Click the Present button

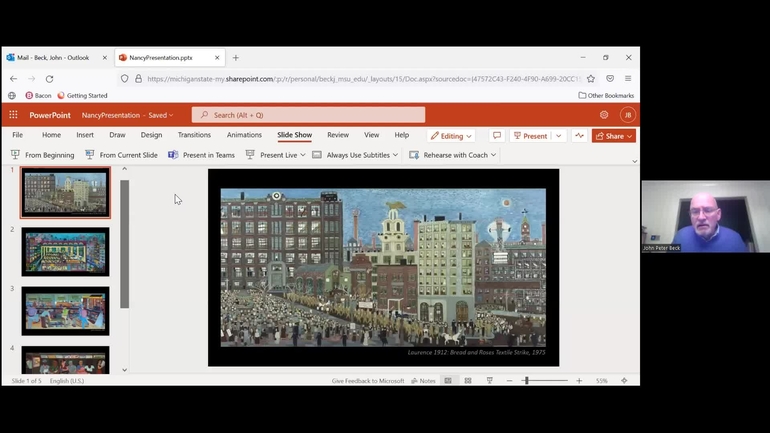[530, 136]
